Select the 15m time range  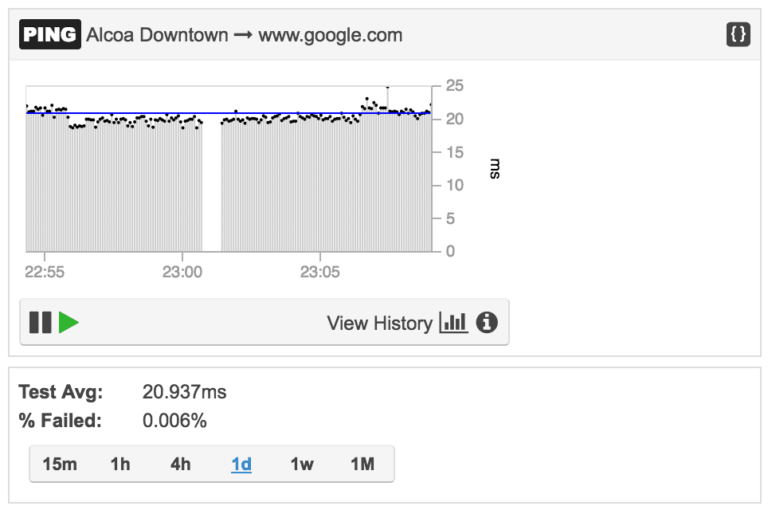pos(60,464)
